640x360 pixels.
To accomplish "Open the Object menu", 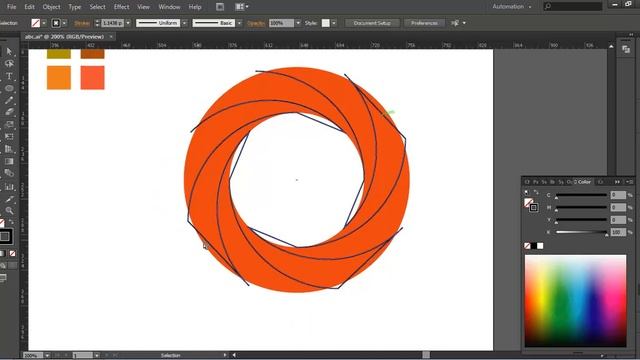I will (51, 7).
